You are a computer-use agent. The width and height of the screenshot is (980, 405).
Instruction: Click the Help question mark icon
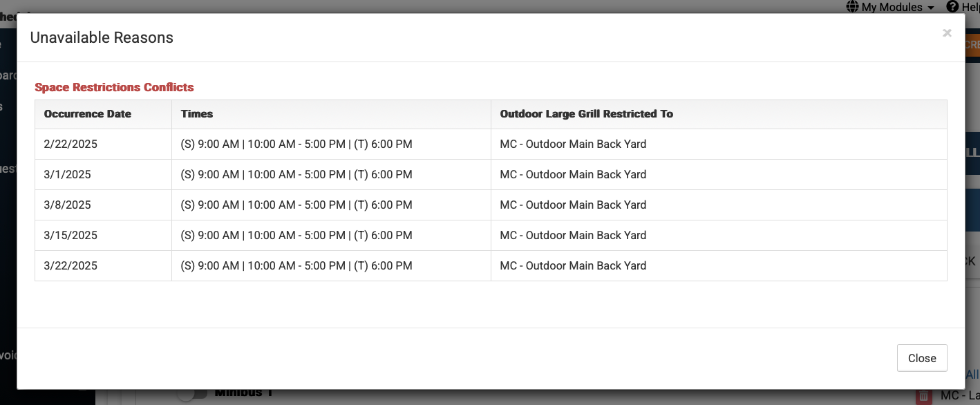click(952, 7)
